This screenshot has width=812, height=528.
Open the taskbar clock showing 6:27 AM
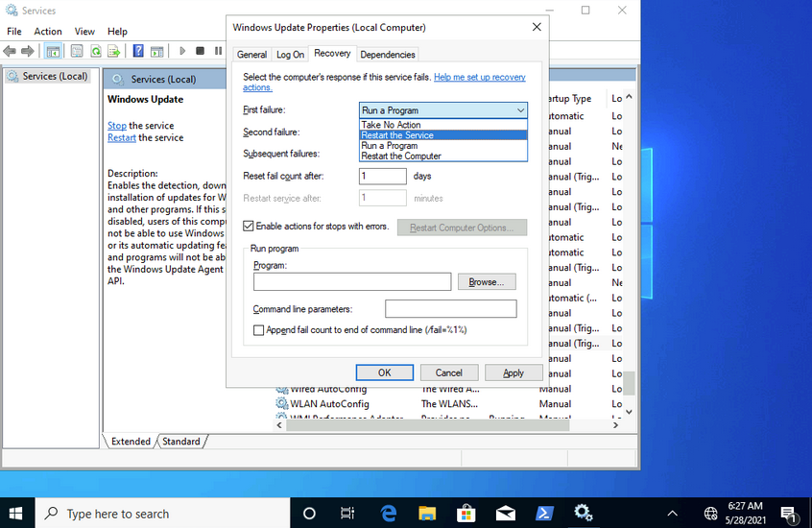pyautogui.click(x=745, y=513)
